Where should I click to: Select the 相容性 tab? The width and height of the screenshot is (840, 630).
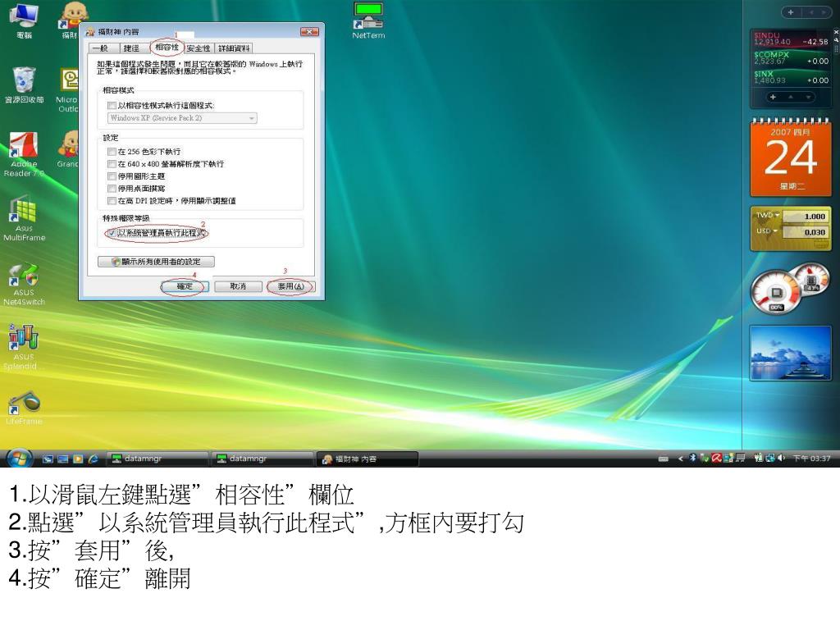tap(167, 47)
